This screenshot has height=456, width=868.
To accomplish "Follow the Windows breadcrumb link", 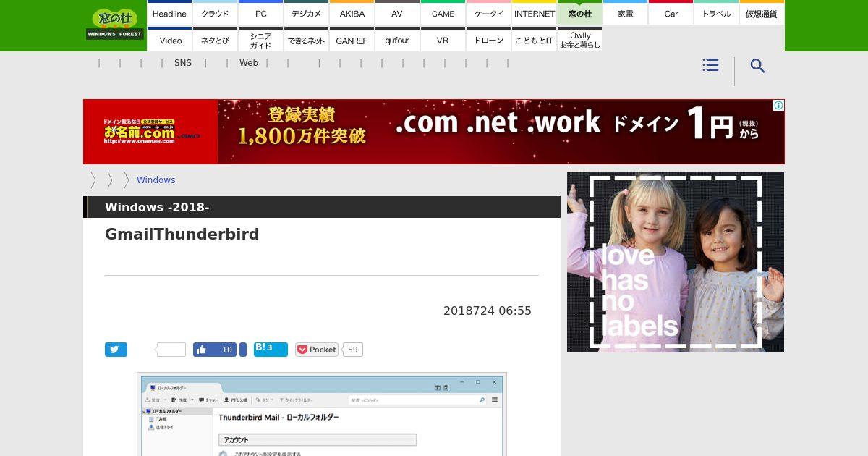I will [156, 180].
